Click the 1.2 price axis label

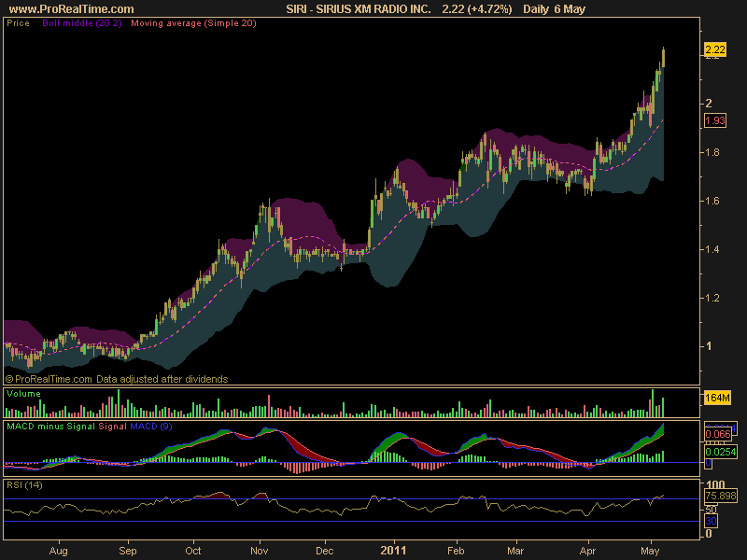712,298
